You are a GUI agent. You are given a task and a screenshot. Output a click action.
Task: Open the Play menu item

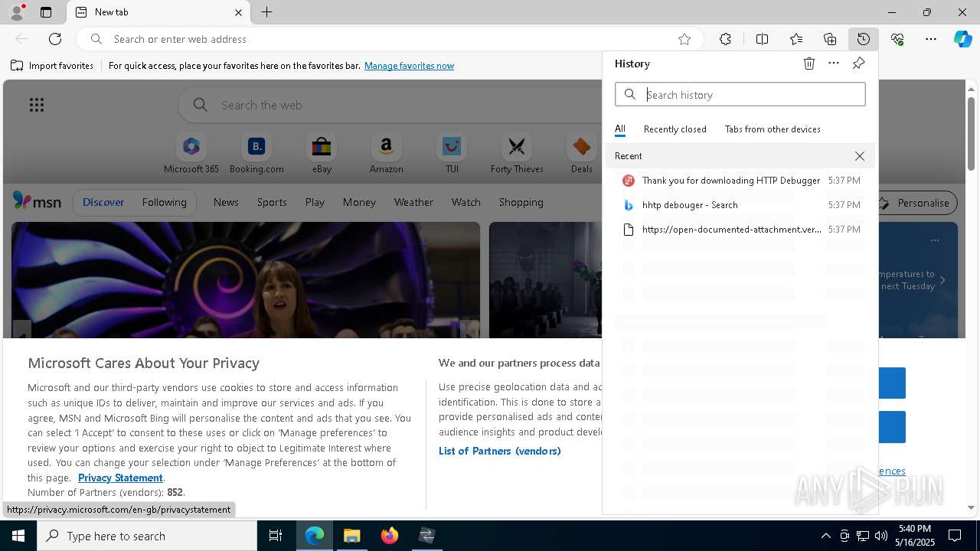[315, 202]
